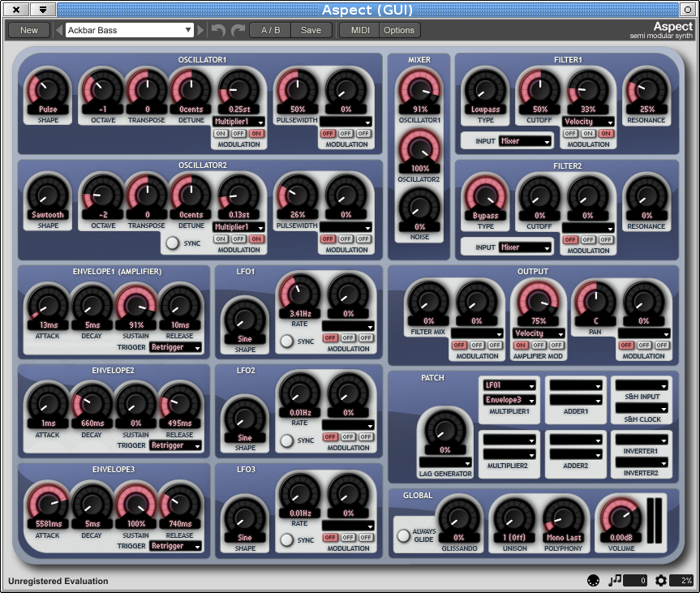Click the New preset button

click(x=29, y=30)
